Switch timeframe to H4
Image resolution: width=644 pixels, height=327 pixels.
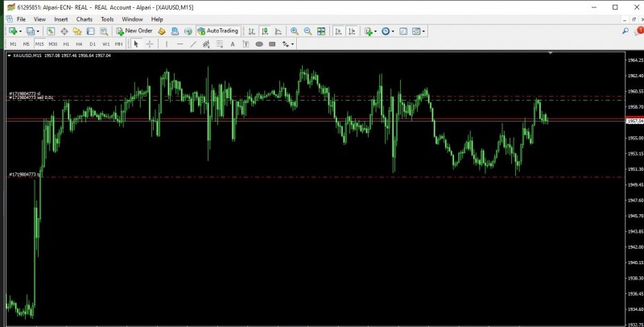pos(79,44)
